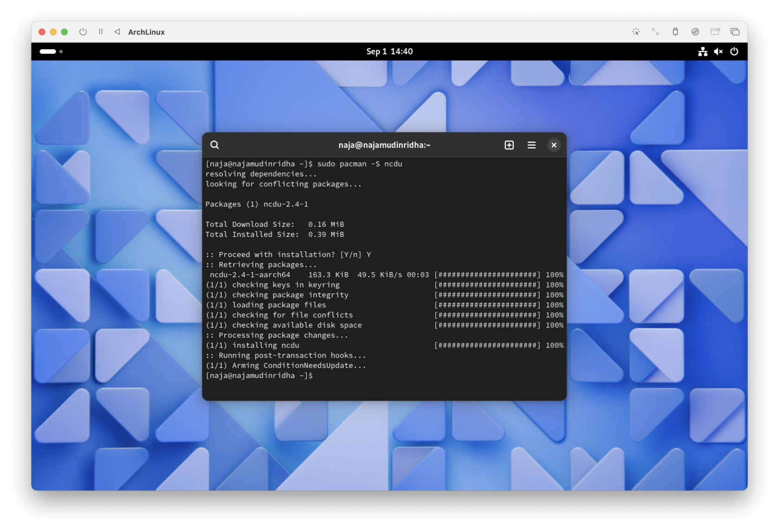Click ':: Retrieving packages...' line
779x532 pixels.
(x=261, y=265)
